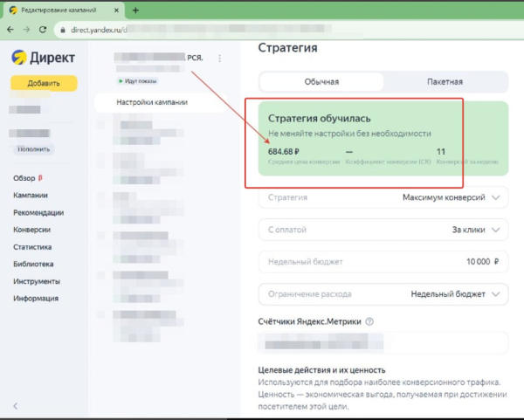Select the Обычная strategy tab
Screen dimensions: 524x420
pos(321,82)
